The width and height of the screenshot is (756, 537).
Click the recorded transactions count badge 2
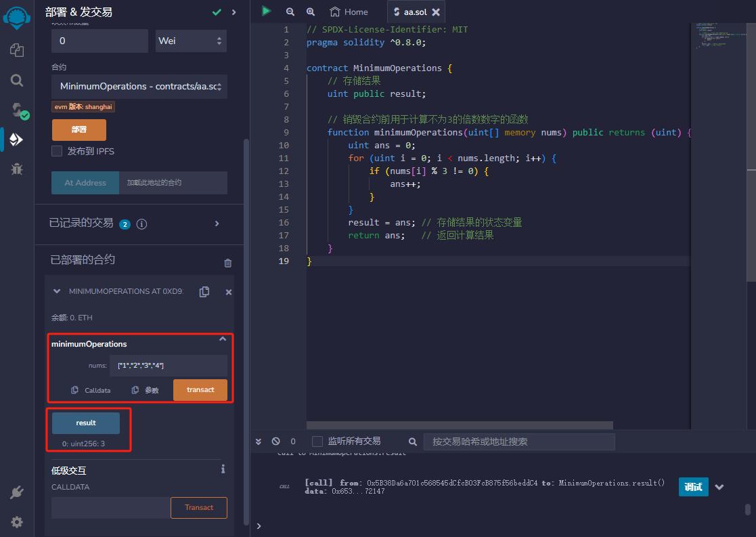tap(125, 224)
